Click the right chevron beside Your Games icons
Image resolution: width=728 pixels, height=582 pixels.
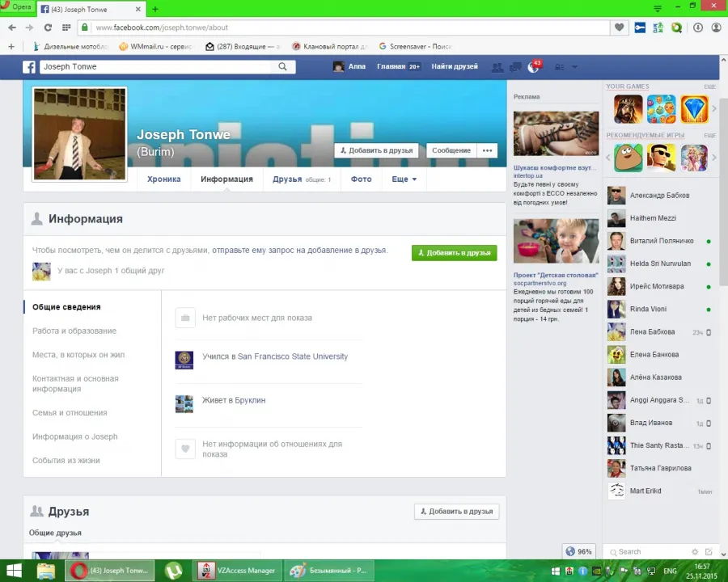click(714, 108)
